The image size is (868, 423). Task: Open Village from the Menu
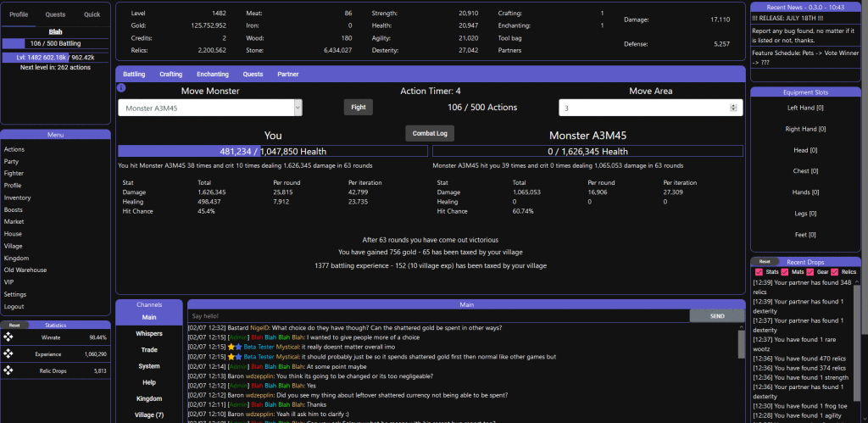(14, 246)
